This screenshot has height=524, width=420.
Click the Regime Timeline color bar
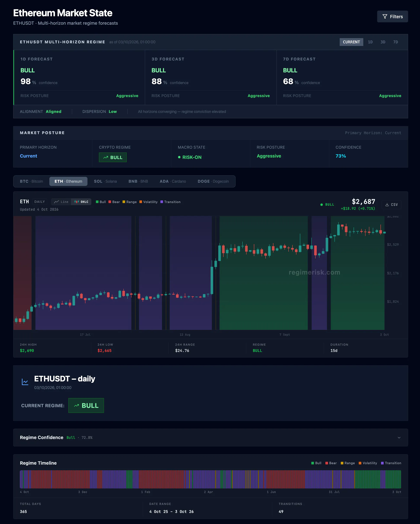210,479
